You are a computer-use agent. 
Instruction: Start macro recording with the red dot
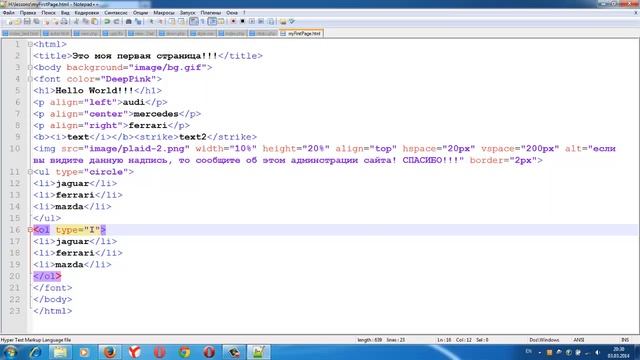[x=233, y=21]
